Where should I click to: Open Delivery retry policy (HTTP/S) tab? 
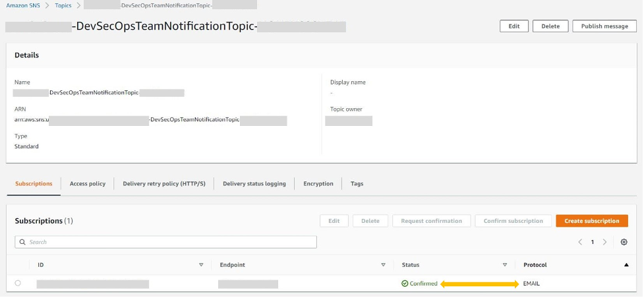[164, 184]
